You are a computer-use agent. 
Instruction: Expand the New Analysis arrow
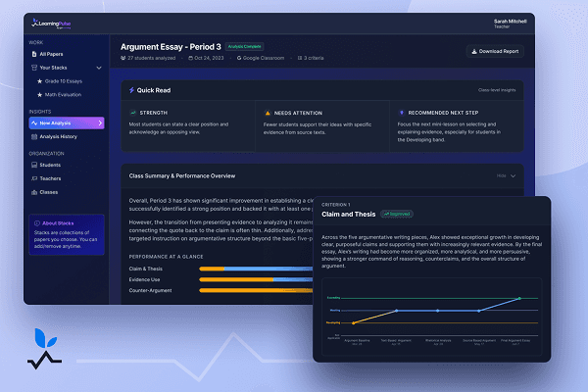(x=100, y=123)
